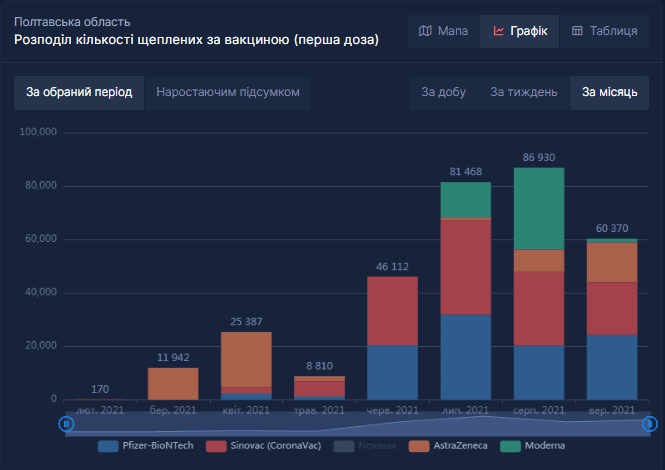
Task: Show data 'За тиждень' (per week)
Action: (523, 92)
